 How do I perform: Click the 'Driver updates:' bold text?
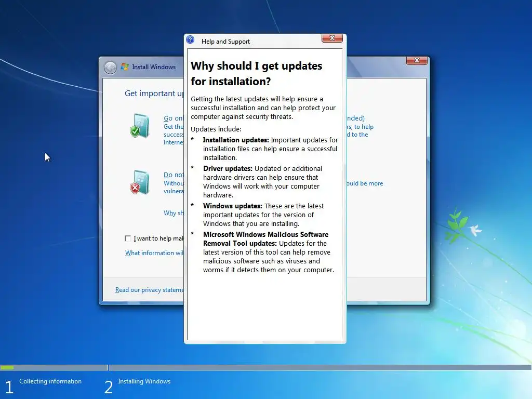click(x=228, y=169)
